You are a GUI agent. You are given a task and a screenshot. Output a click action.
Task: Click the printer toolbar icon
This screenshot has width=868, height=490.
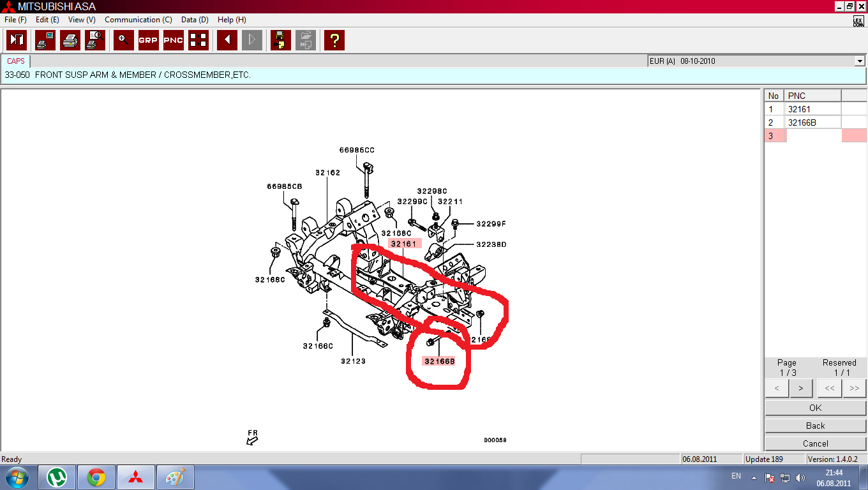(x=70, y=40)
